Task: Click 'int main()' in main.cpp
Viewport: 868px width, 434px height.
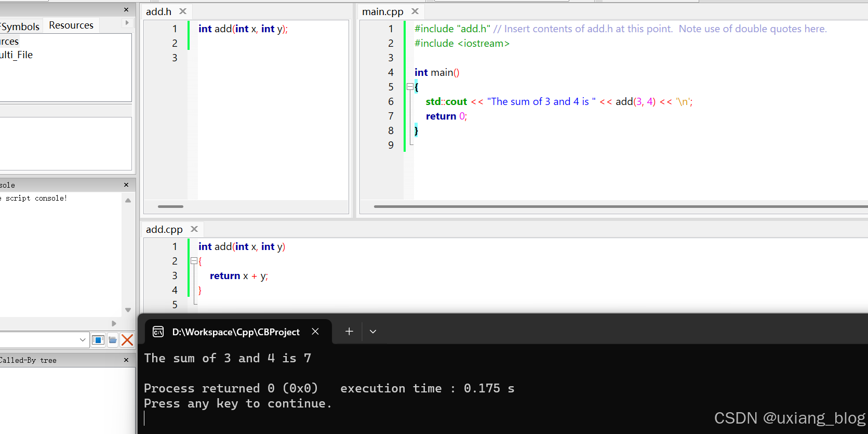Action: point(437,72)
